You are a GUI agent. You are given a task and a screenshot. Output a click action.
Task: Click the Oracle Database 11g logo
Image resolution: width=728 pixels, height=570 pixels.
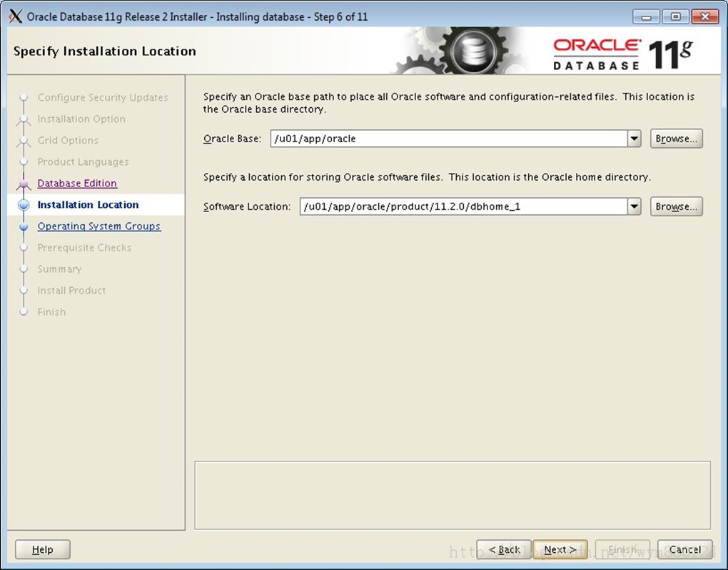623,54
